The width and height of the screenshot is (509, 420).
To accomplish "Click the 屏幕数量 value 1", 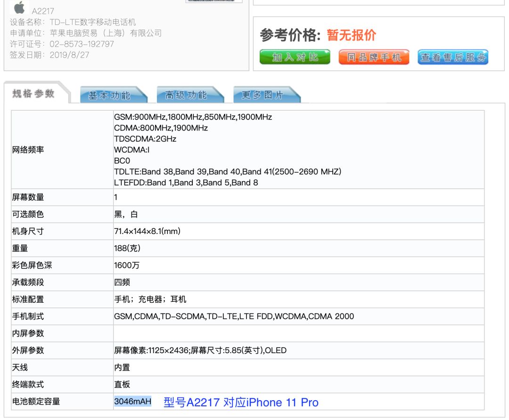I will pos(115,197).
